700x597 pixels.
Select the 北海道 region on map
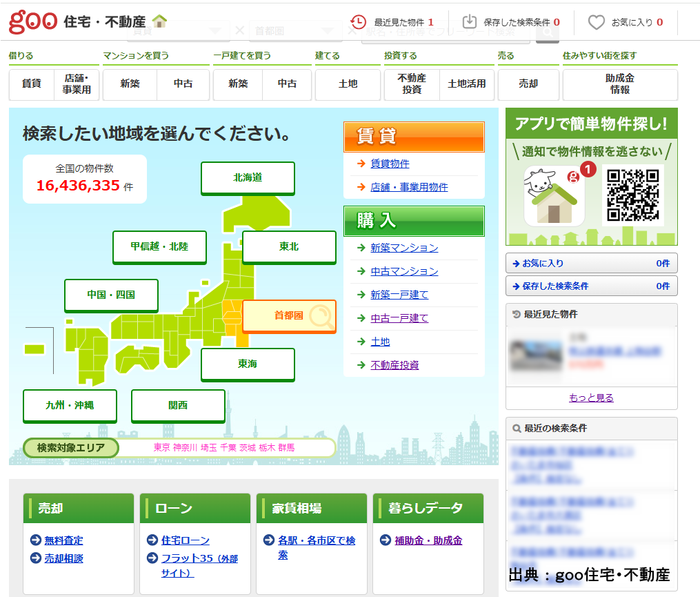point(248,177)
